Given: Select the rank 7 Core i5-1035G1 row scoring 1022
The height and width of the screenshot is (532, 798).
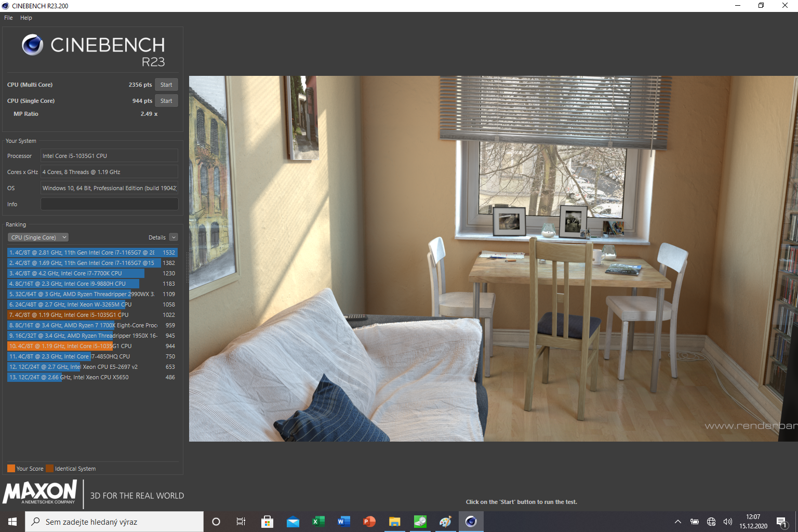Looking at the screenshot, I should coord(92,315).
